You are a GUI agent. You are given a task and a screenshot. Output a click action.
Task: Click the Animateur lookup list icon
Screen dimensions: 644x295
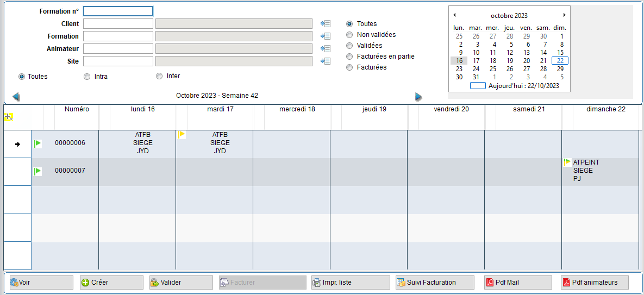click(326, 48)
